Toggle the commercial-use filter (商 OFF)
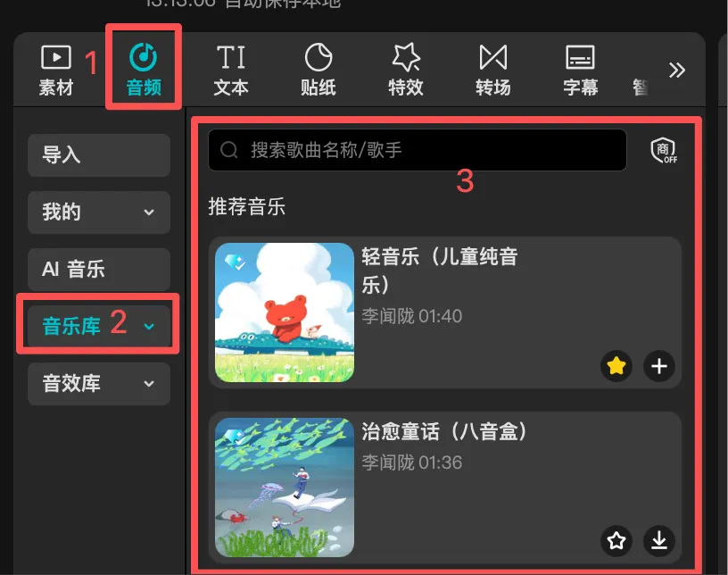 coord(664,150)
